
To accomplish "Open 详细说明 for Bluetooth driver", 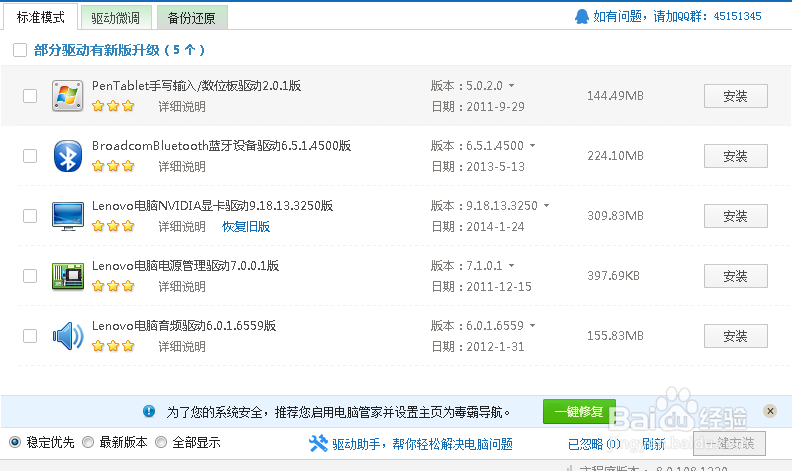I will point(182,167).
